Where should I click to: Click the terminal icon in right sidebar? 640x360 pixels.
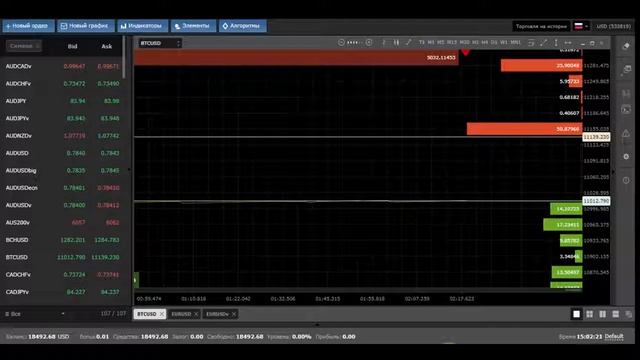(x=626, y=109)
